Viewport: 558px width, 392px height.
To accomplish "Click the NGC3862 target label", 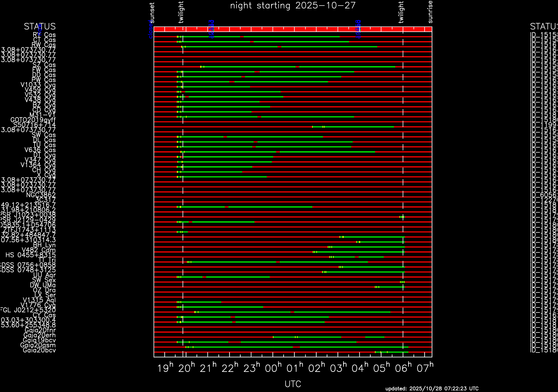I will point(41,195).
